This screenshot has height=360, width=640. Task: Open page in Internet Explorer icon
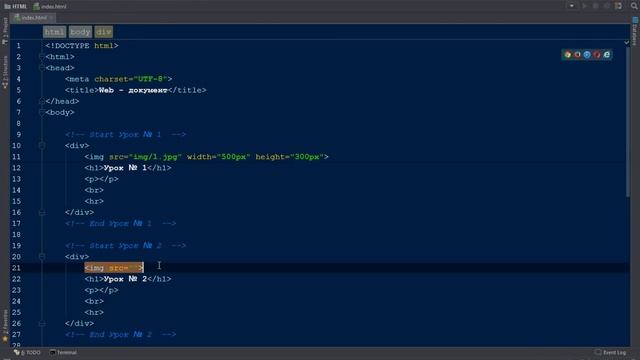(x=607, y=54)
